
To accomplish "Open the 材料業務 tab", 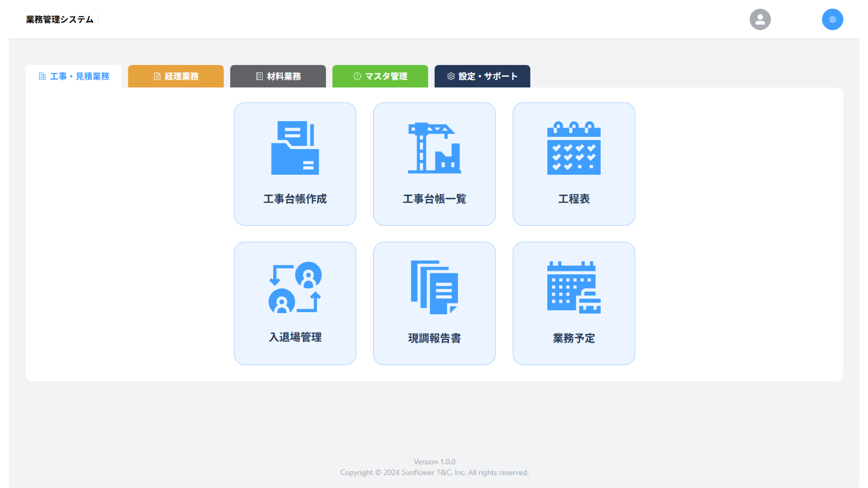I will (278, 76).
